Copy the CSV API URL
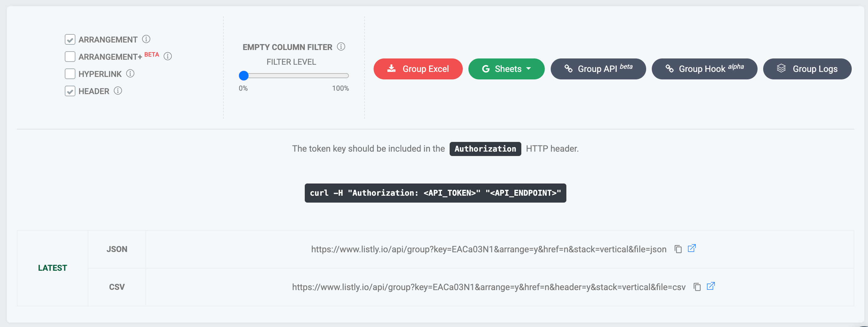The image size is (868, 327). pyautogui.click(x=697, y=287)
